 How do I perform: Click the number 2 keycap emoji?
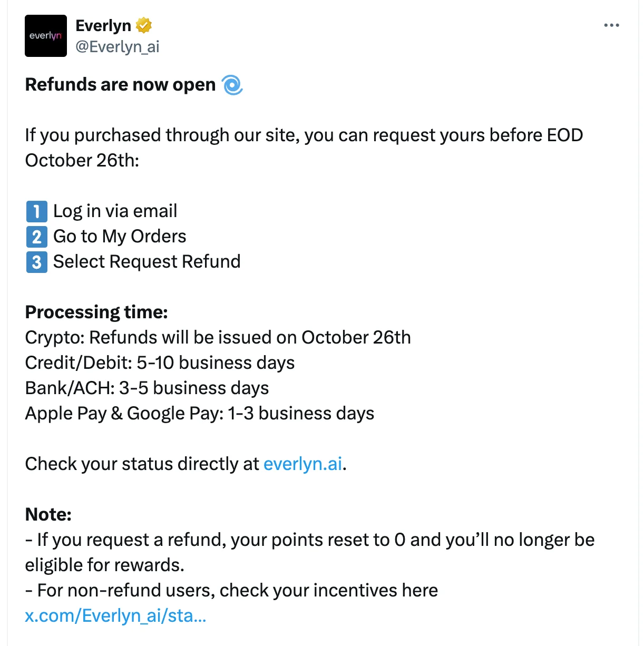[x=36, y=237]
